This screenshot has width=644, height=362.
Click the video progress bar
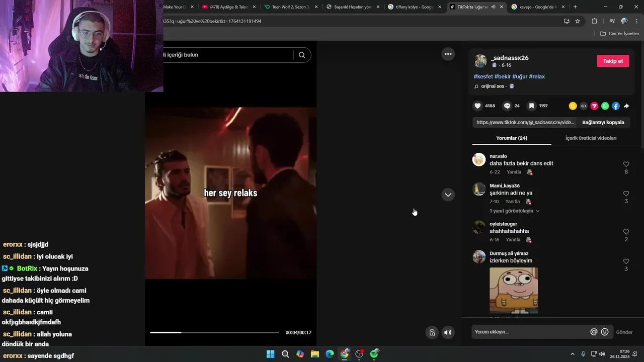tap(214, 332)
